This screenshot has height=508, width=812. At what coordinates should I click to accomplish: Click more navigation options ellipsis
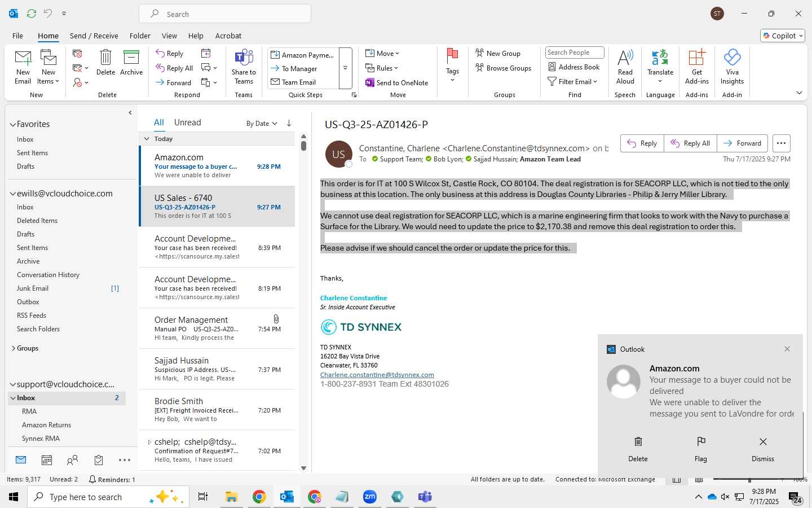pos(125,460)
